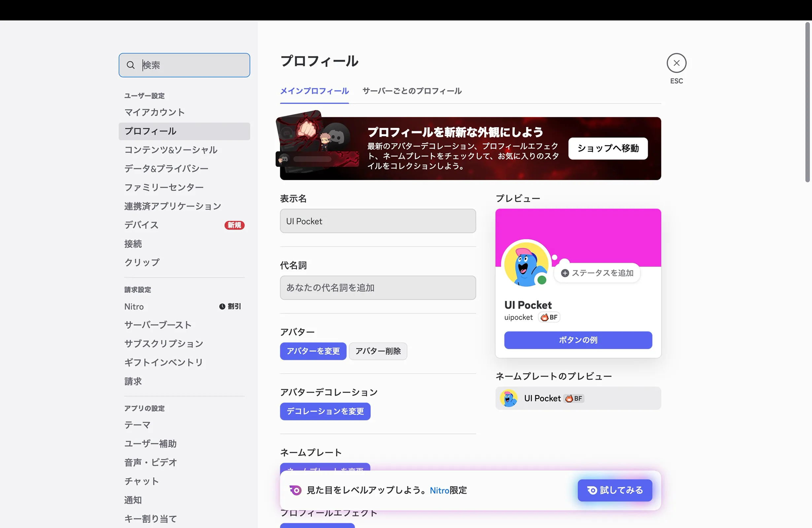The width and height of the screenshot is (812, 528).
Task: Switch to サーバーごとのプロフィール tab
Action: point(412,91)
